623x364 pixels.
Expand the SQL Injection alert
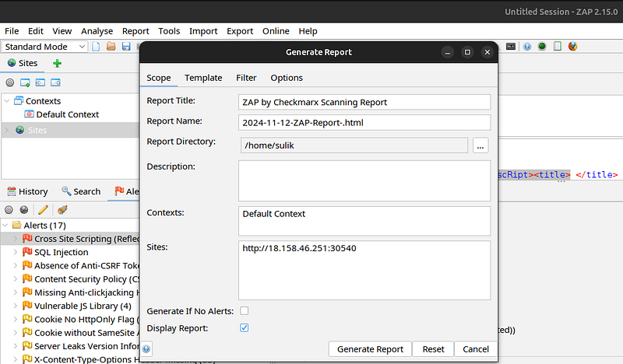[16, 252]
